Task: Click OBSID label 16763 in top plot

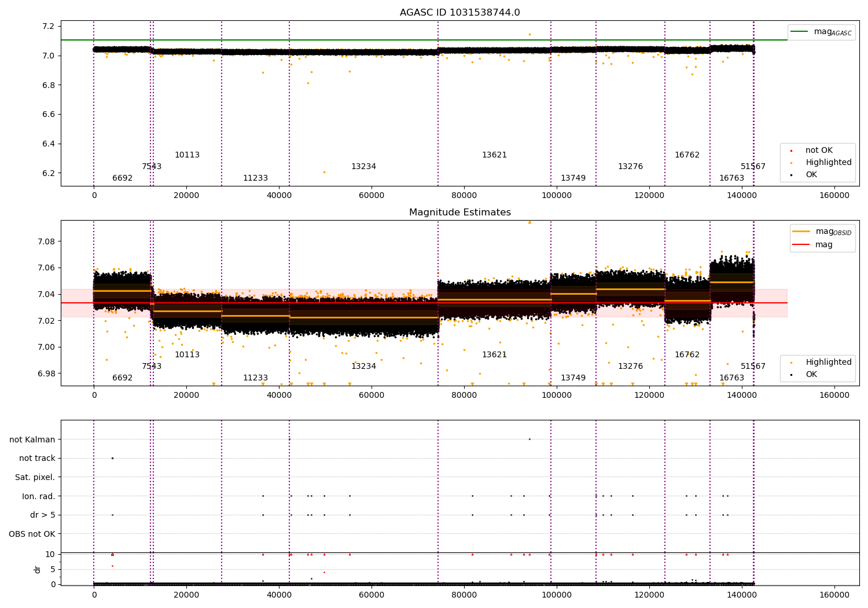Action: (731, 178)
